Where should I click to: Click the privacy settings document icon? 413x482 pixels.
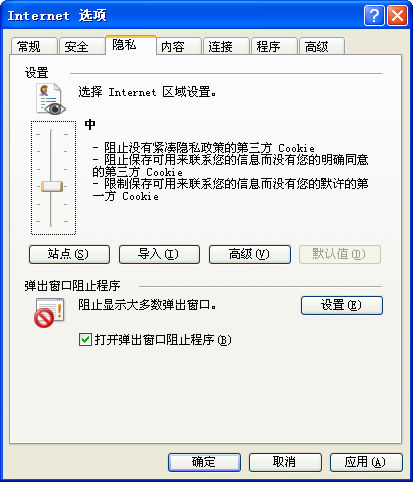click(51, 99)
